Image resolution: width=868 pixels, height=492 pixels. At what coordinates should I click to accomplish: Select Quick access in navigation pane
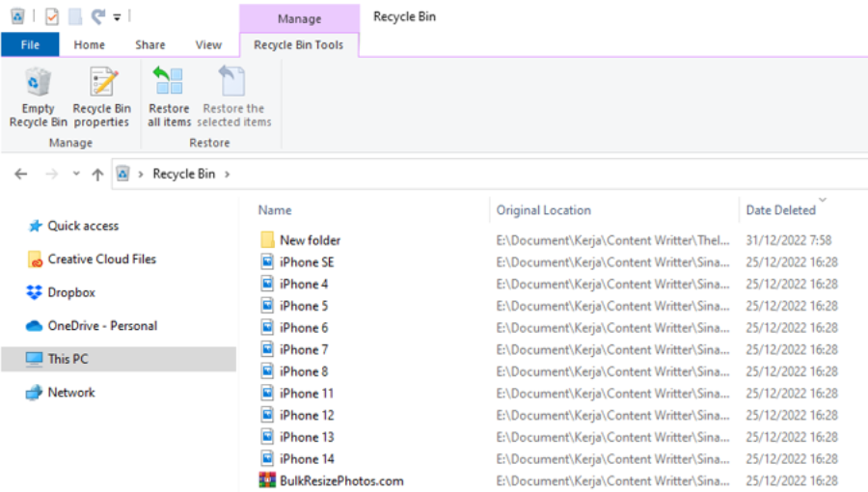coord(83,226)
